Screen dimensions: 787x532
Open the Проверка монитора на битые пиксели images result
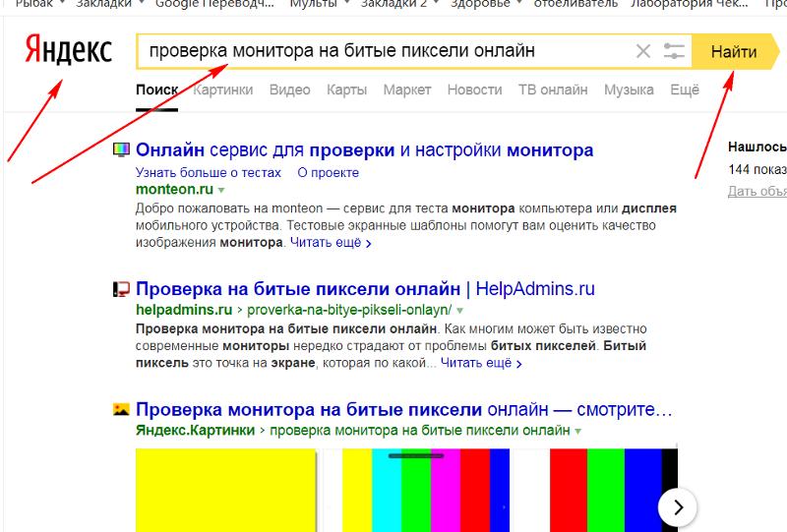click(x=404, y=409)
